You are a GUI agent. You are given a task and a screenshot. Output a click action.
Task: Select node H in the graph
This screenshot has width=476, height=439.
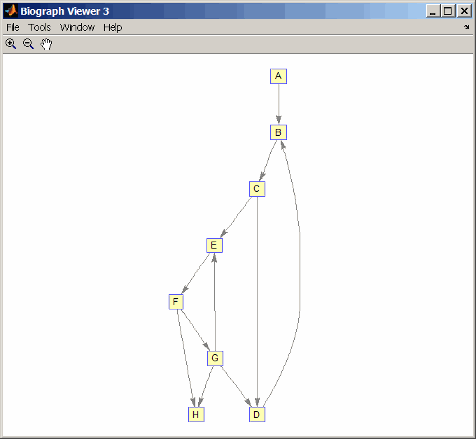[x=196, y=414]
